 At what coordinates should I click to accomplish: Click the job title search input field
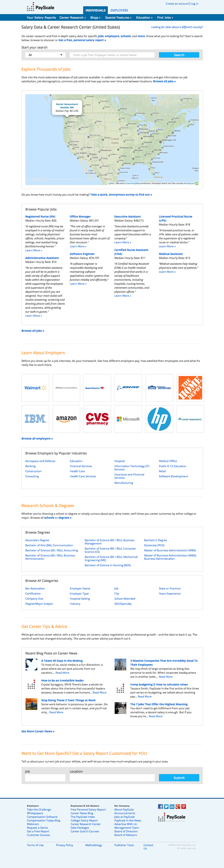pos(112,55)
